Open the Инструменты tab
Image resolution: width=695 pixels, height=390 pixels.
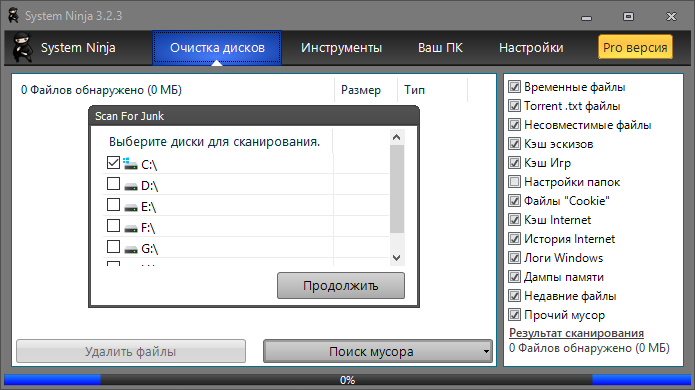point(341,48)
